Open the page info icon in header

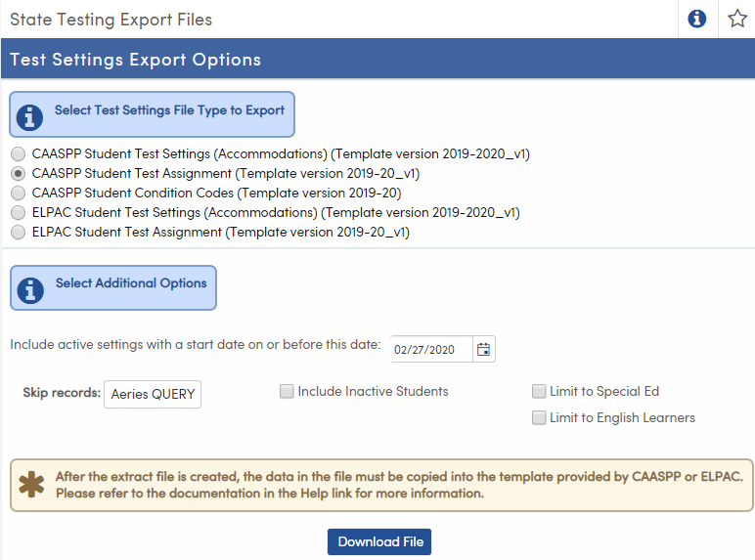pyautogui.click(x=696, y=19)
